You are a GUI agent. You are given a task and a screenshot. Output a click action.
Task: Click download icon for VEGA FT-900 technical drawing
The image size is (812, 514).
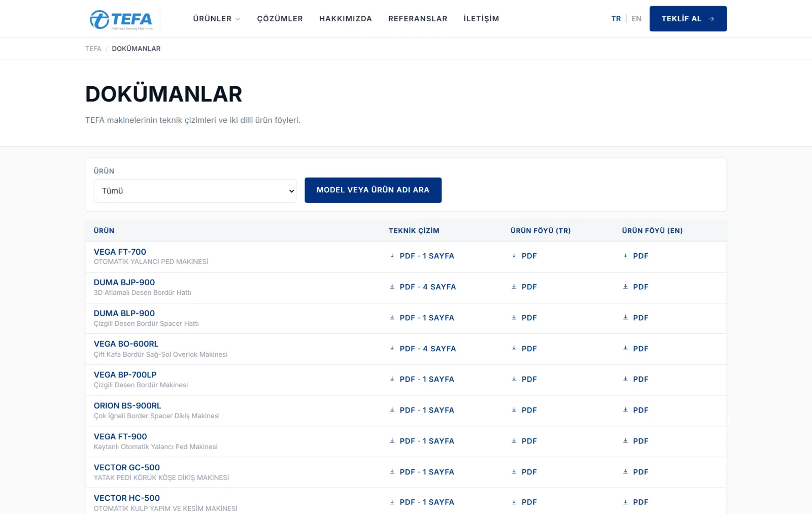392,441
